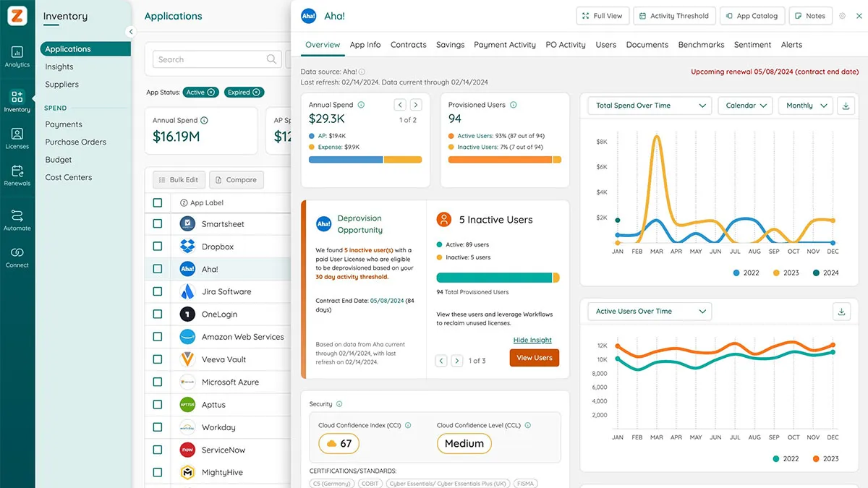The width and height of the screenshot is (868, 488).
Task: Open Inventory sidebar icon
Action: click(x=17, y=101)
